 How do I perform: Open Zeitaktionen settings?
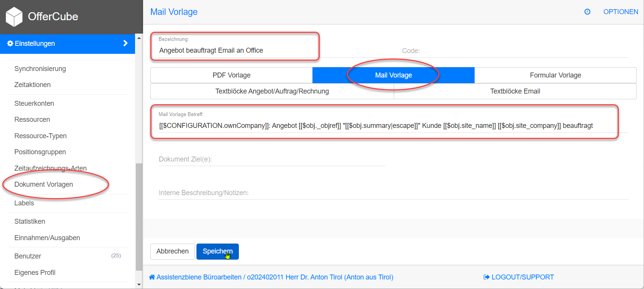32,85
